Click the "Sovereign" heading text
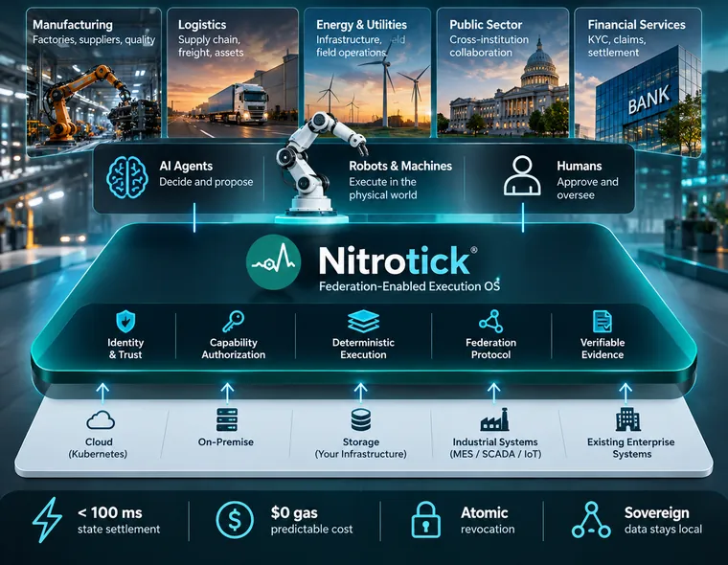Image resolution: width=728 pixels, height=565 pixels. (656, 513)
